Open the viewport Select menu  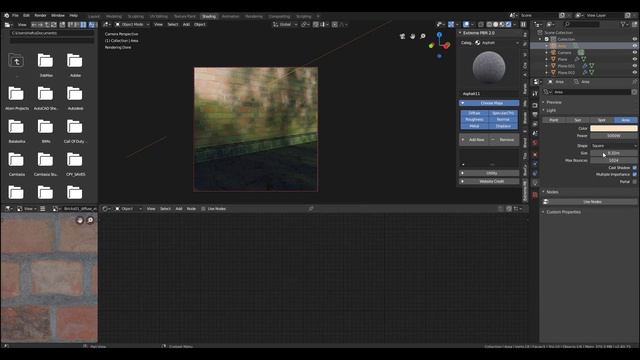(173, 24)
